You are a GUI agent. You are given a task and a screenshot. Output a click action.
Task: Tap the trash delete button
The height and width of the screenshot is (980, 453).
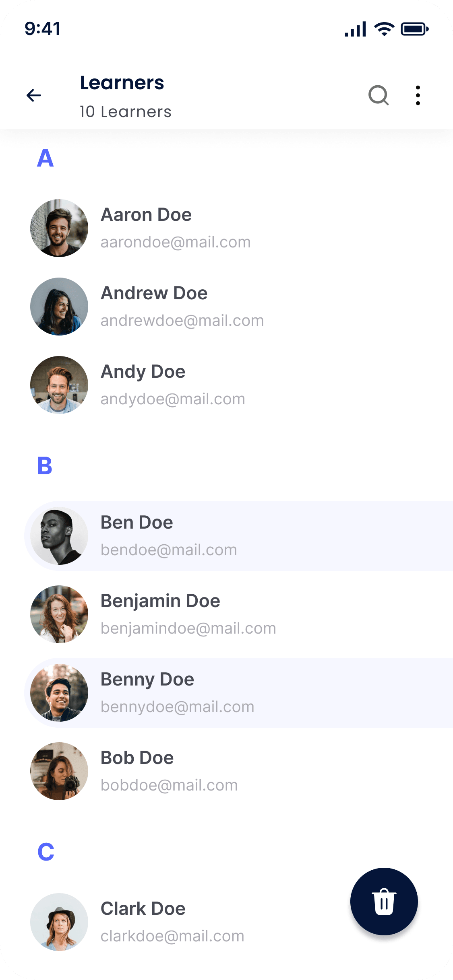[x=384, y=902]
